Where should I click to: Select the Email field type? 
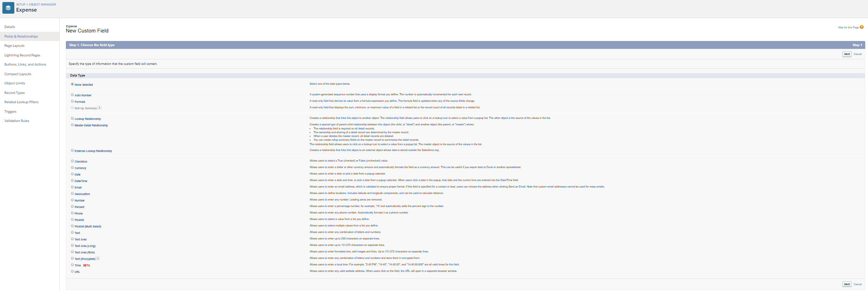click(72, 187)
